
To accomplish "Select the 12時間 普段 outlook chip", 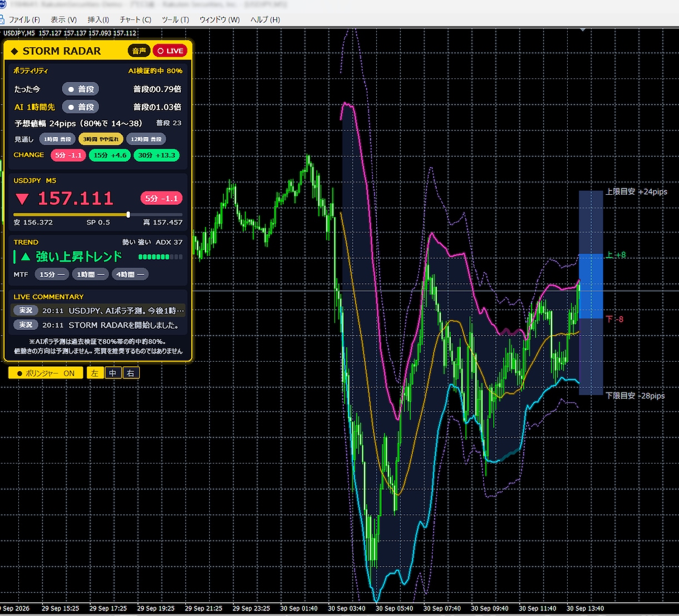I will point(146,139).
